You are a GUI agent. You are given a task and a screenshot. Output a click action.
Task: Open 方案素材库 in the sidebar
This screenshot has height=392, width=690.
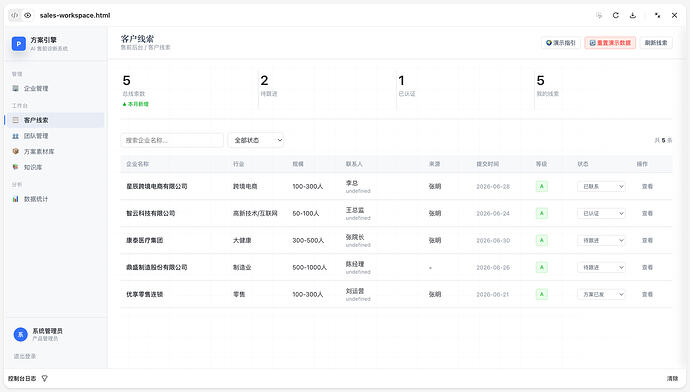55,151
